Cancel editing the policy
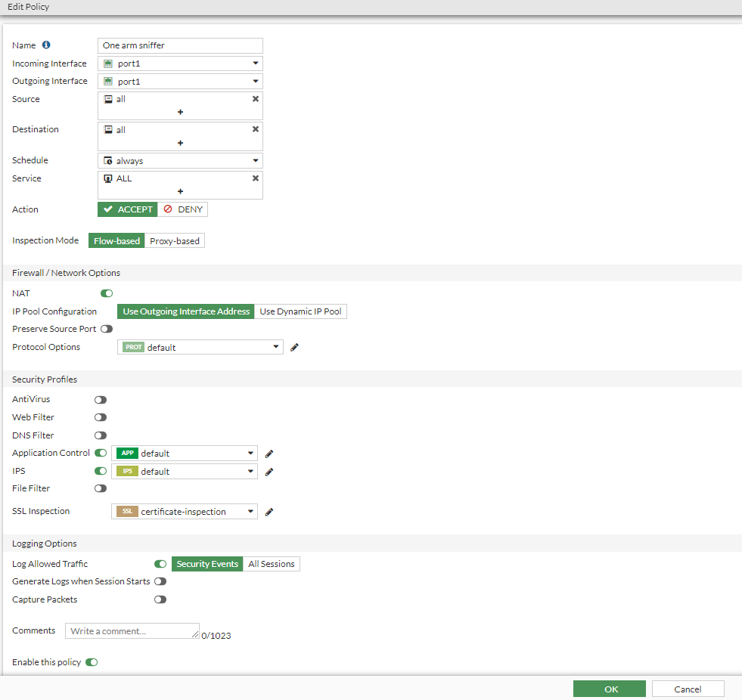Viewport: 742px width, 700px height. pyautogui.click(x=688, y=689)
